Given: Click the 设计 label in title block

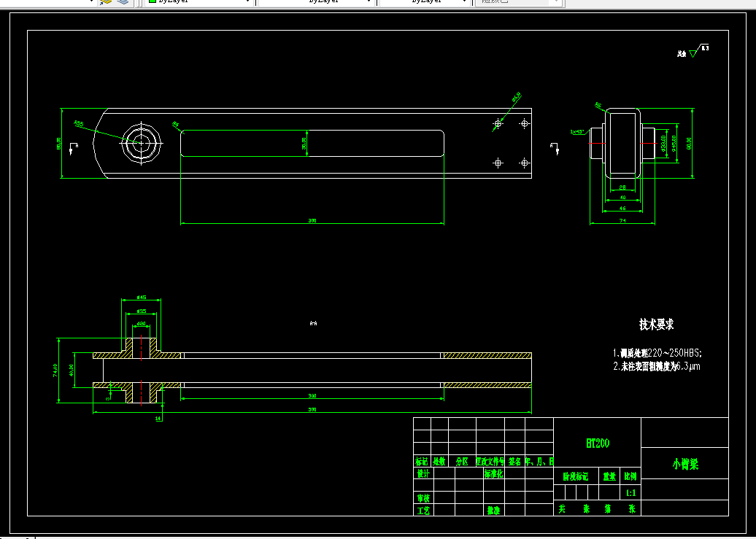Looking at the screenshot, I should pyautogui.click(x=423, y=473).
